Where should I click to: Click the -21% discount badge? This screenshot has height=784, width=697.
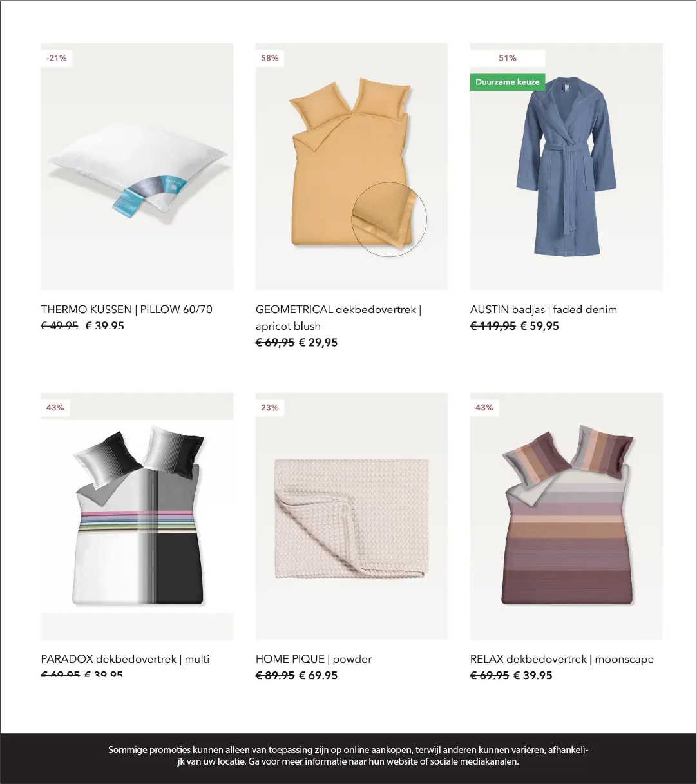click(x=56, y=58)
